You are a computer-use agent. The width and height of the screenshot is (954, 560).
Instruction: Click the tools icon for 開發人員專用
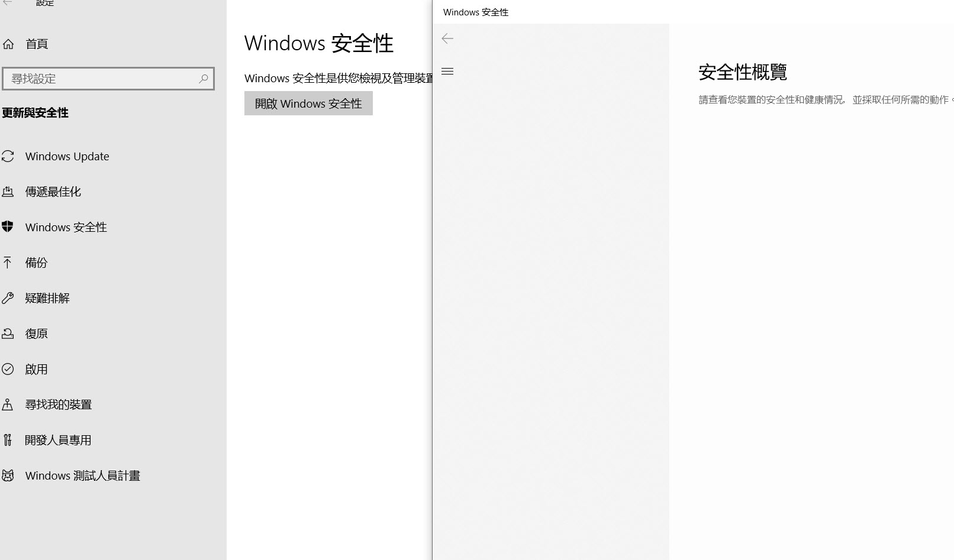click(x=8, y=440)
